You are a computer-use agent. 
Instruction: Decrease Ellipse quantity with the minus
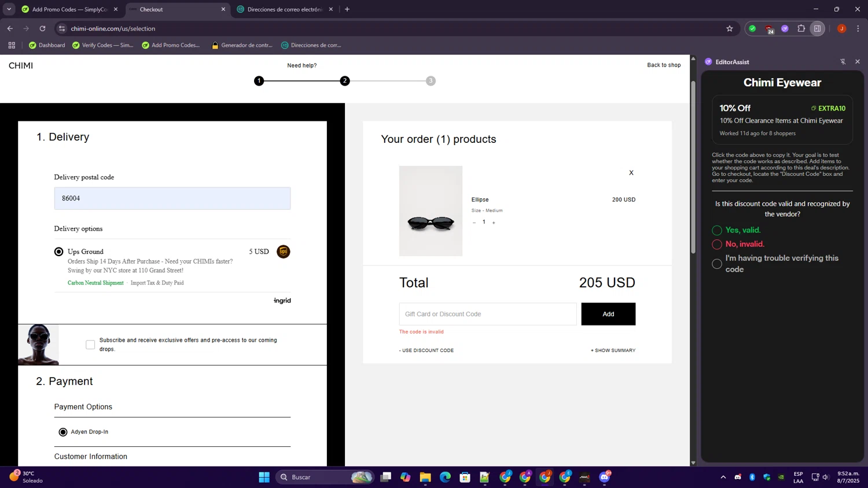pos(474,223)
